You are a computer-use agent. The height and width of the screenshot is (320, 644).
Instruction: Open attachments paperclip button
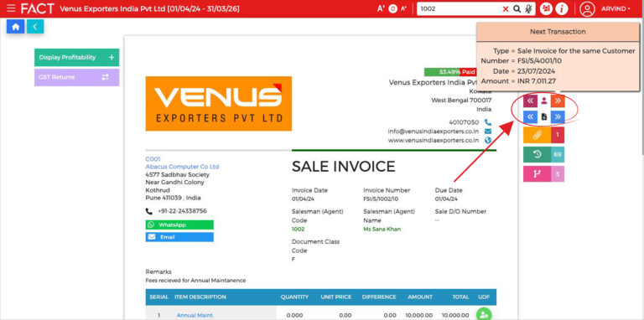coord(537,135)
